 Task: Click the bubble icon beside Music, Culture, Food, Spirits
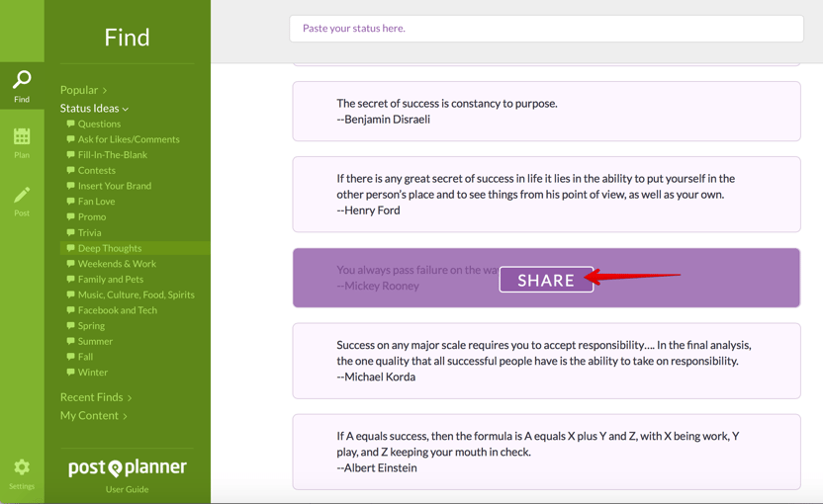(x=70, y=294)
